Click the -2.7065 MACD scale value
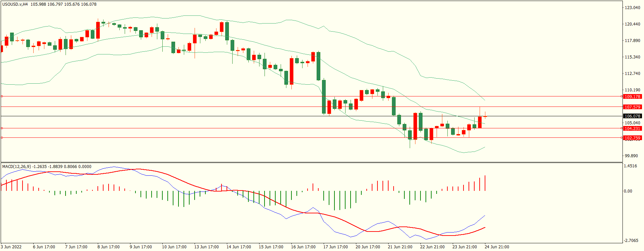The width and height of the screenshot is (644, 251). tap(631, 241)
